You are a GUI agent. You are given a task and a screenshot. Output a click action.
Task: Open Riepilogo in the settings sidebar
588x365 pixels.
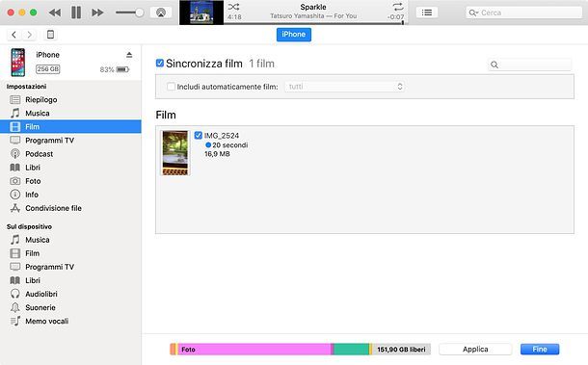click(x=70, y=100)
